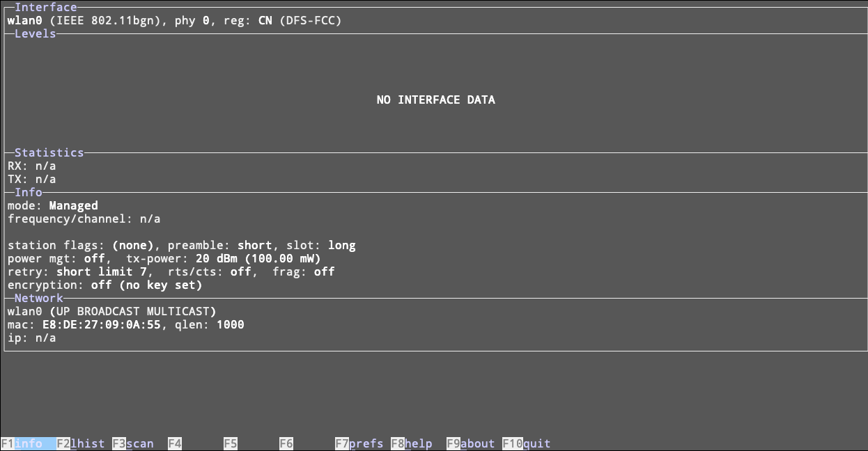Viewport: 868px width, 451px height.
Task: Click the empty F6 key slot
Action: click(x=286, y=443)
